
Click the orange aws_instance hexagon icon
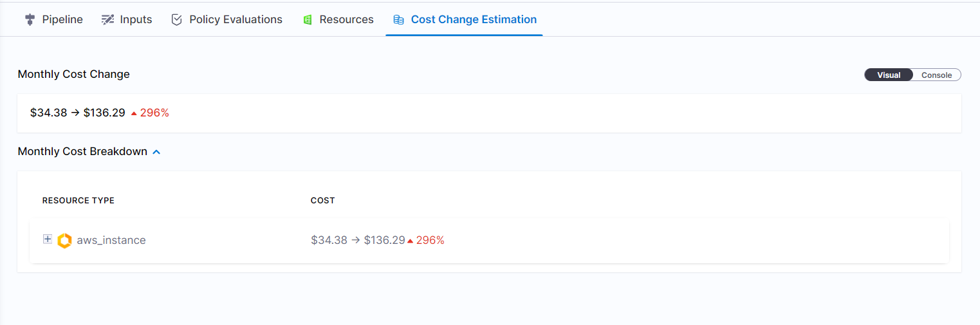click(64, 241)
